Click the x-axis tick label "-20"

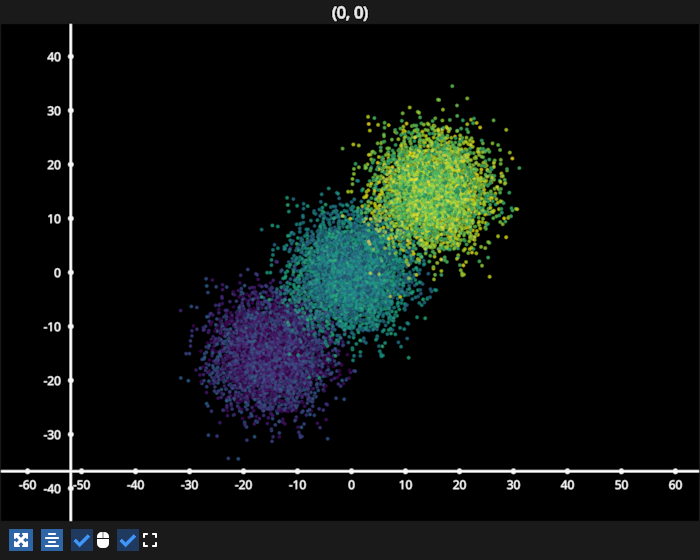(243, 485)
